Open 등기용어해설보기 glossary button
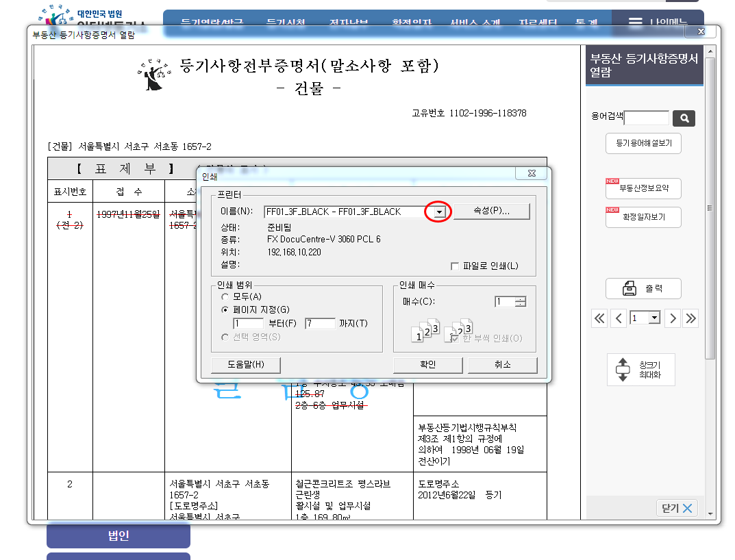This screenshot has width=735, height=560. pyautogui.click(x=643, y=143)
